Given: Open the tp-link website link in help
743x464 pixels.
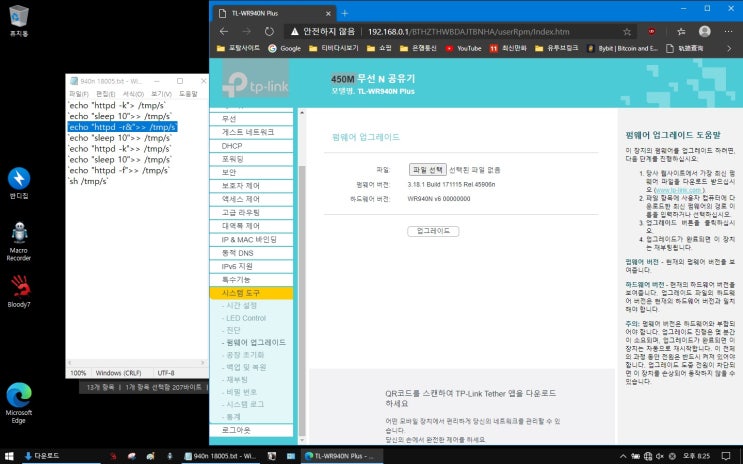Looking at the screenshot, I should [x=678, y=190].
